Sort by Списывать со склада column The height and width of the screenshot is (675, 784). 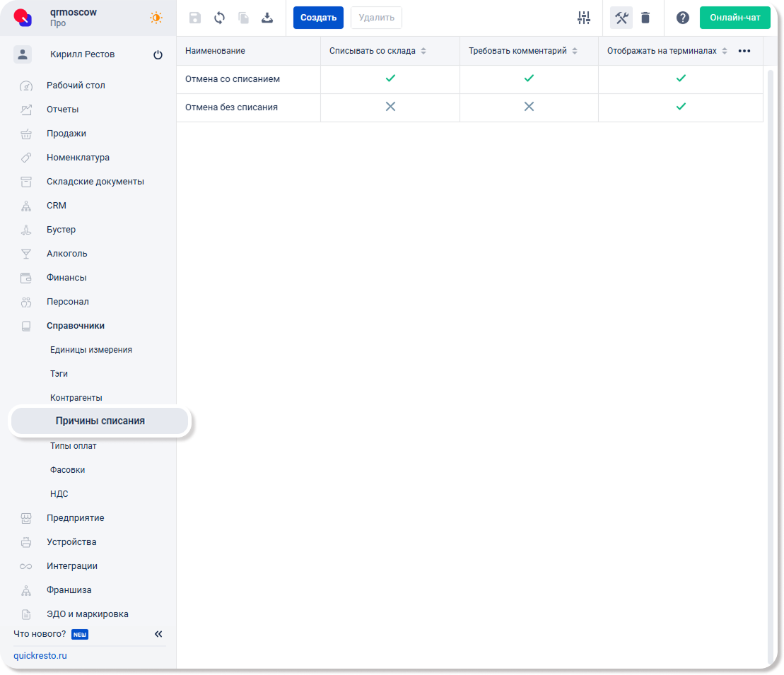coord(423,51)
